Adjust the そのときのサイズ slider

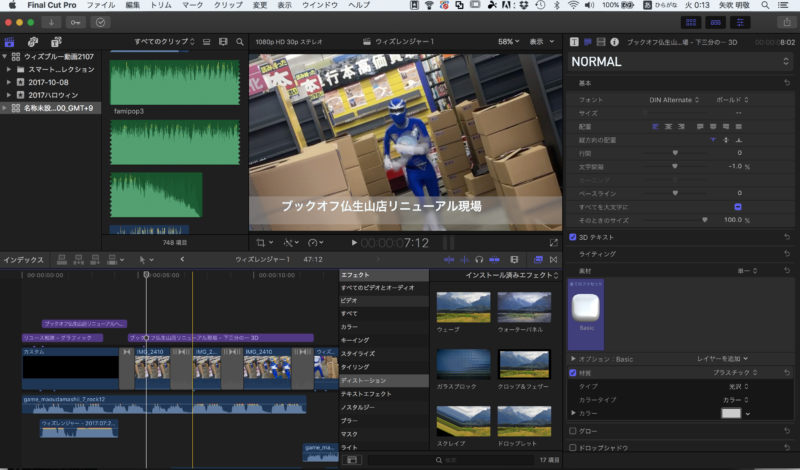(x=705, y=220)
